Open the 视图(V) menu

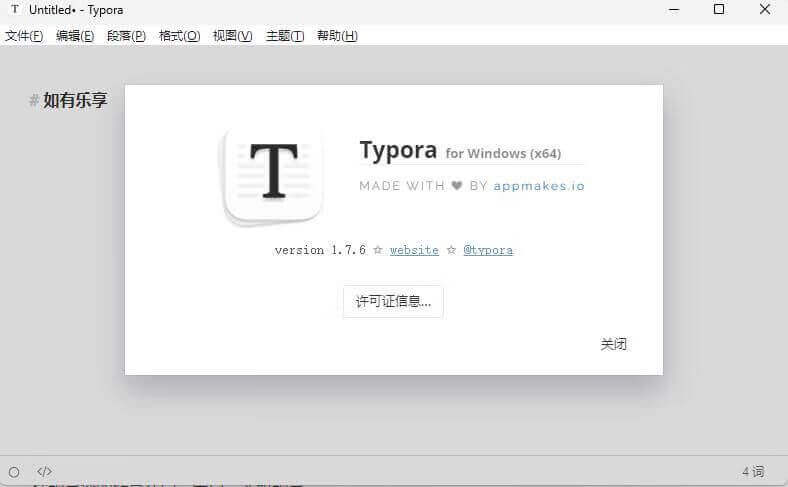pos(233,36)
